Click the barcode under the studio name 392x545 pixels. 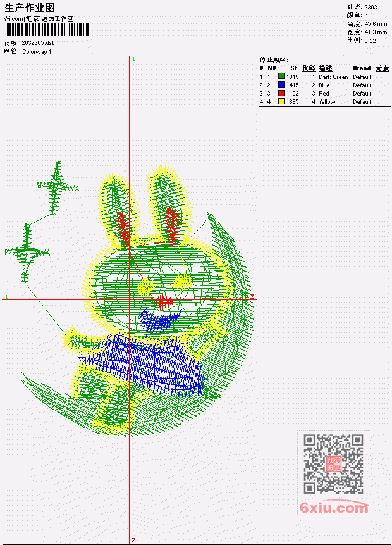click(47, 30)
